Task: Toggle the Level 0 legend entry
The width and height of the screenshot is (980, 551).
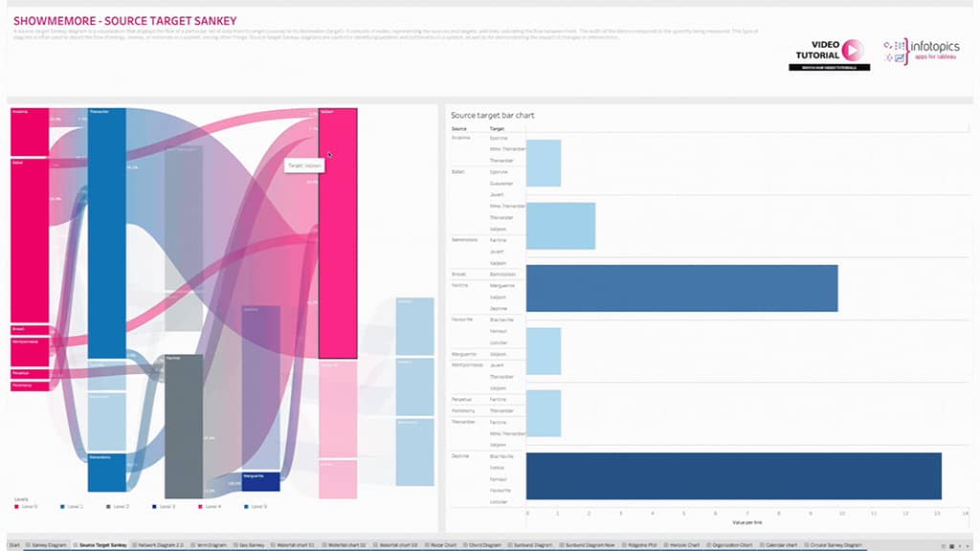Action: [x=26, y=507]
